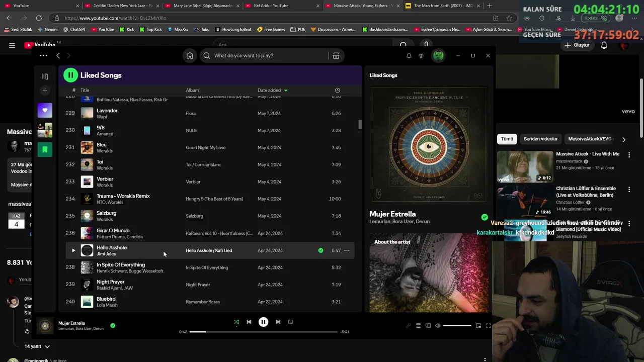This screenshot has width=644, height=362.
Task: Pause Liked Songs with the green header button
Action: tap(70, 75)
